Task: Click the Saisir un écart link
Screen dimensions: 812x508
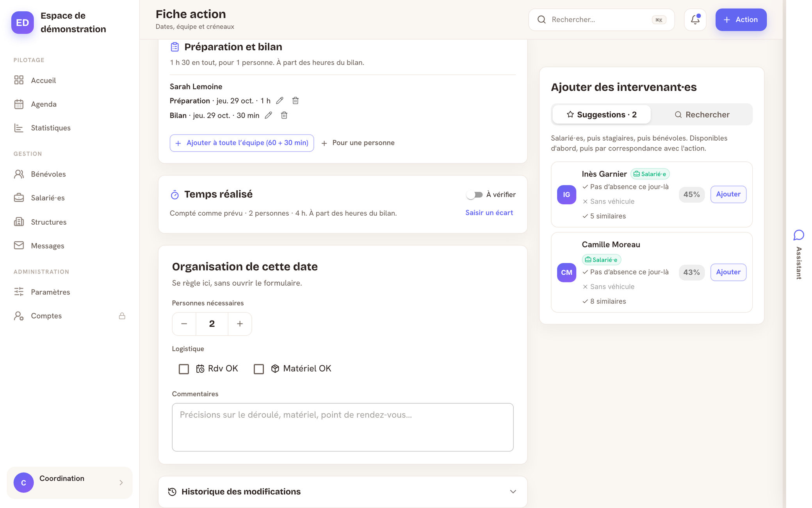Action: 489,213
